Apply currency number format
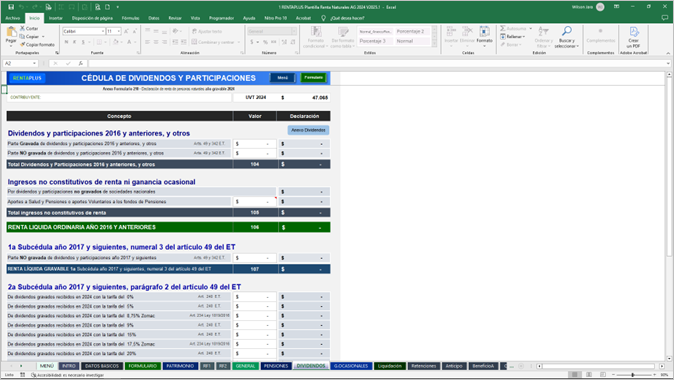Image resolution: width=674 pixels, height=380 pixels. pos(252,42)
